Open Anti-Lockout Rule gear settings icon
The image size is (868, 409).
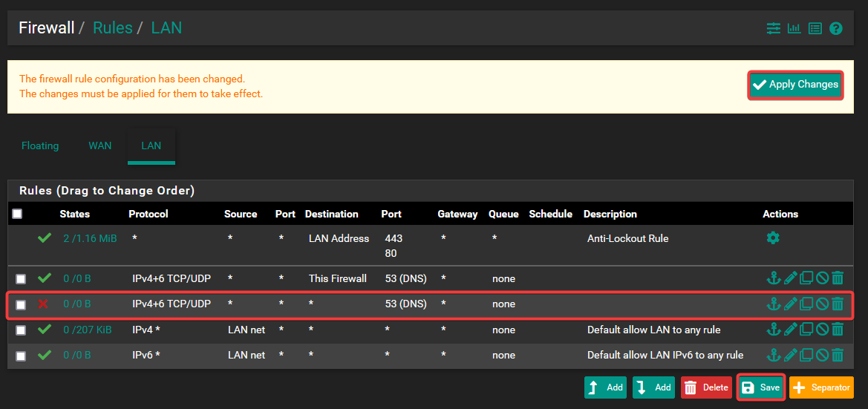click(x=773, y=238)
